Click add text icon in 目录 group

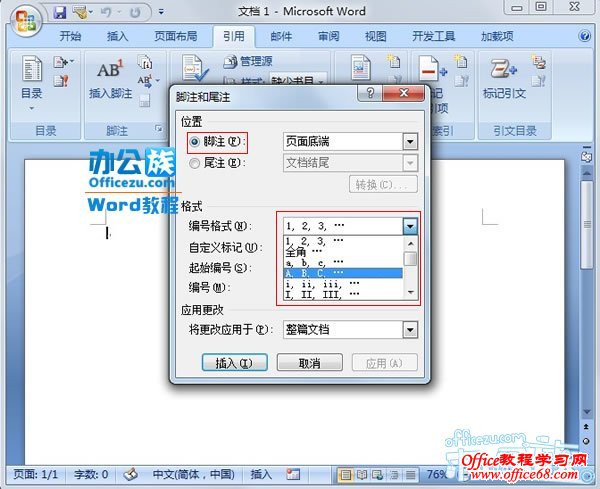coord(62,62)
